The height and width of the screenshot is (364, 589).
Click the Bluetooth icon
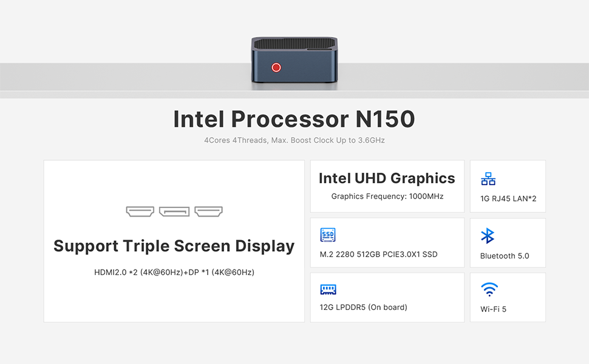[488, 235]
